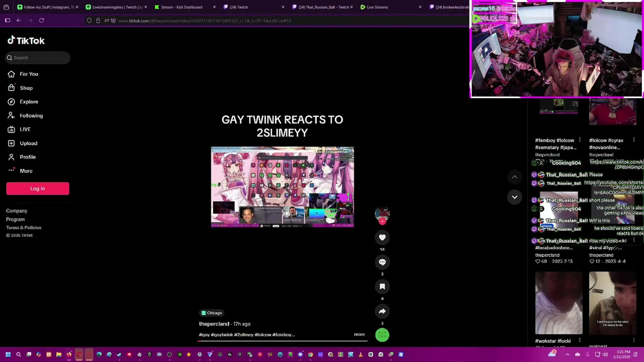
Task: Click browser sidebar toggle icon
Action: pyautogui.click(x=8, y=21)
